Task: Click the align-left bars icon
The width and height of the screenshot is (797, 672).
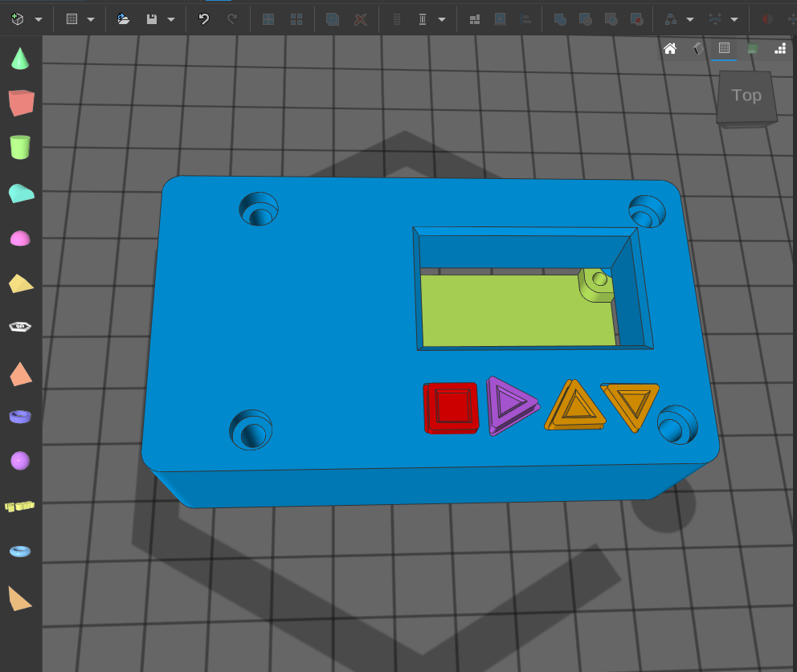Action: pyautogui.click(x=525, y=19)
